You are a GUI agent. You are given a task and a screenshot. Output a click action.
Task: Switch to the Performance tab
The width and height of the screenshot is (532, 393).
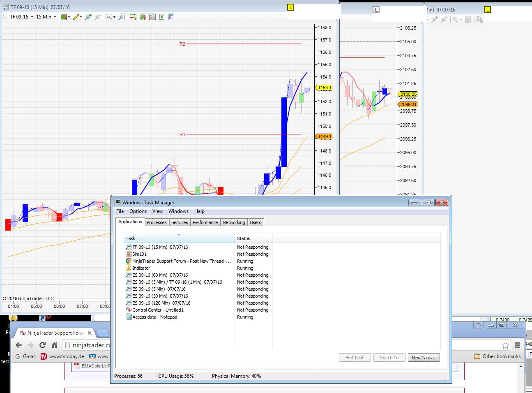coord(205,222)
